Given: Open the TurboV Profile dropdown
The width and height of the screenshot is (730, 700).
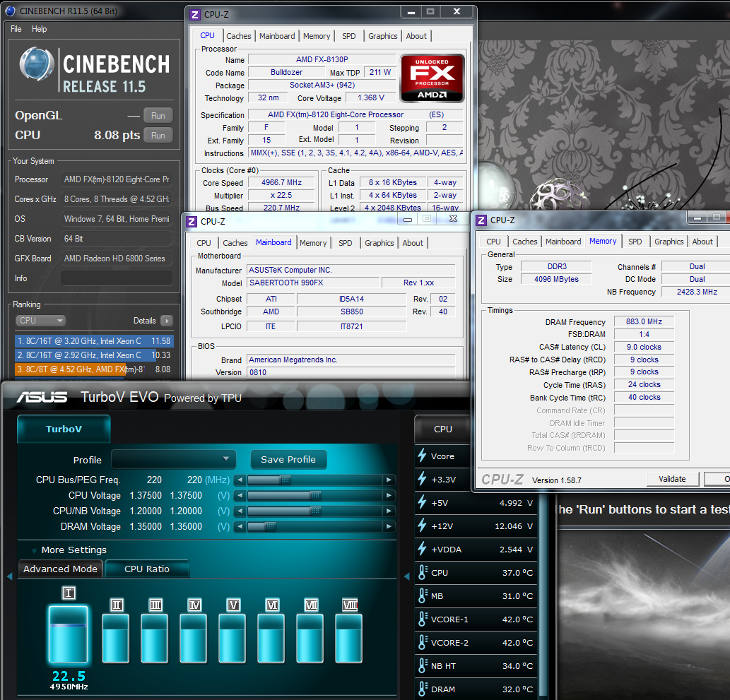Looking at the screenshot, I should (x=173, y=459).
